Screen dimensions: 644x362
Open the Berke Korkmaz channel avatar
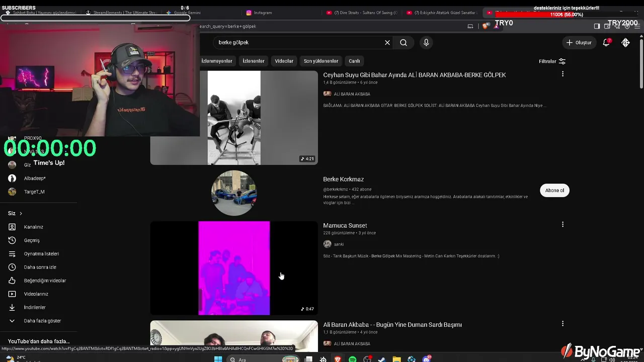(x=234, y=193)
